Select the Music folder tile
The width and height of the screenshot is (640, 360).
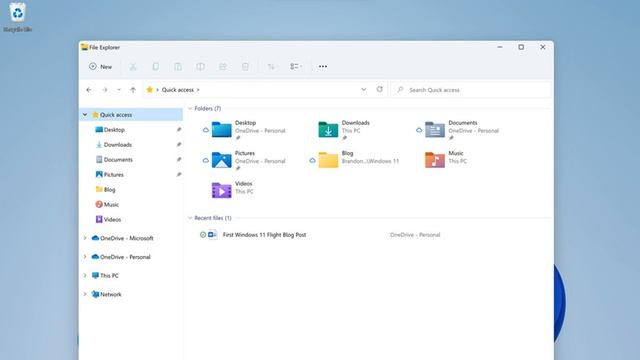point(446,159)
